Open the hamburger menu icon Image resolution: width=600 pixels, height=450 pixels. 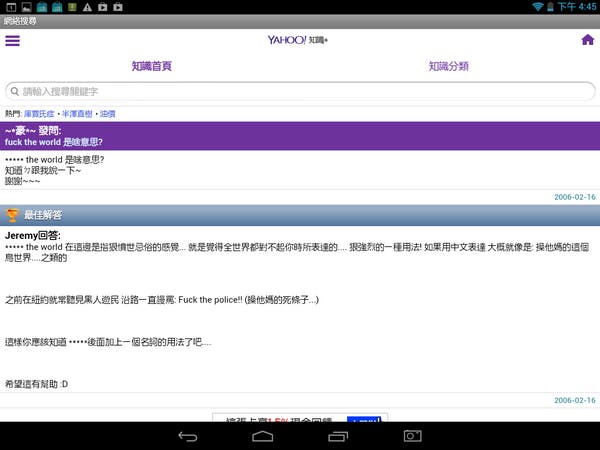coord(12,41)
